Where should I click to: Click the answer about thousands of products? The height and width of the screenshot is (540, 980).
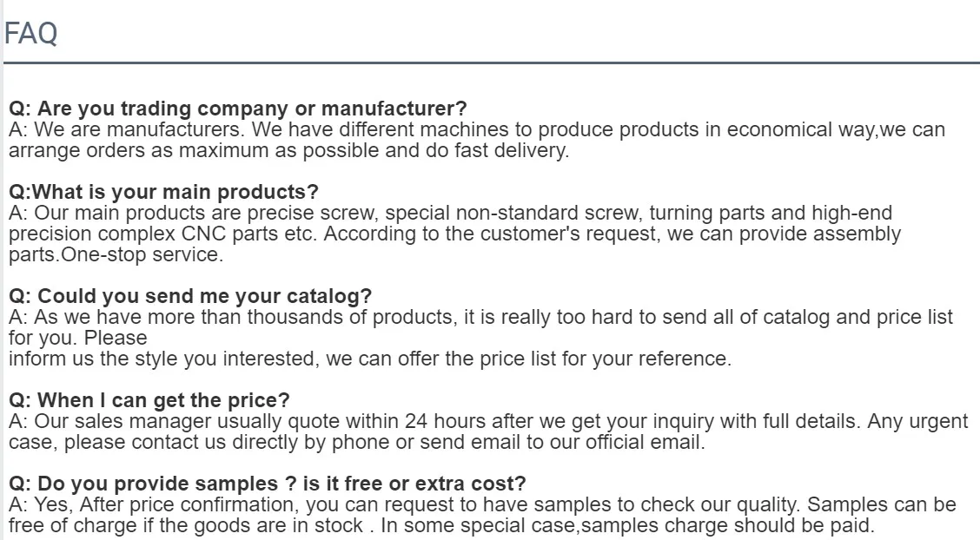pyautogui.click(x=480, y=338)
